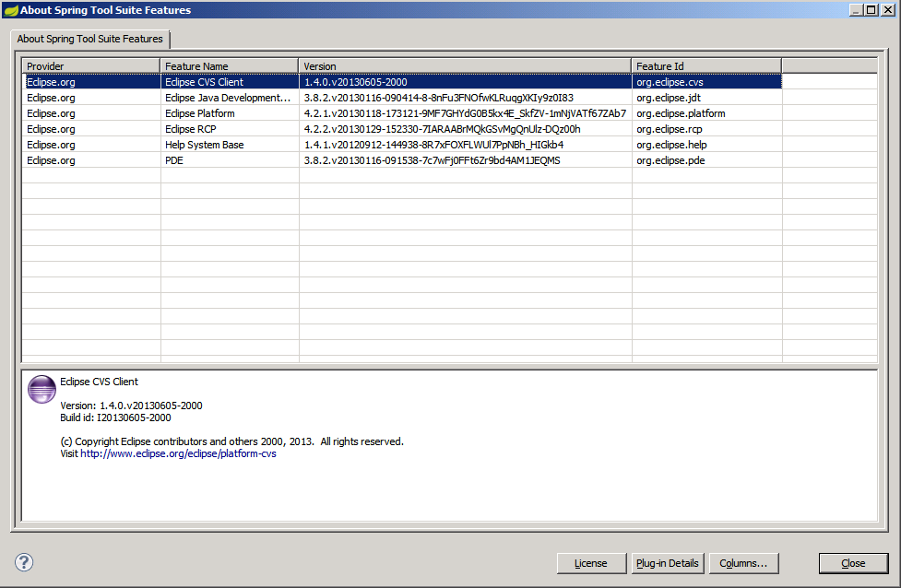This screenshot has width=901, height=588.
Task: Click the help question mark icon
Action: click(24, 562)
